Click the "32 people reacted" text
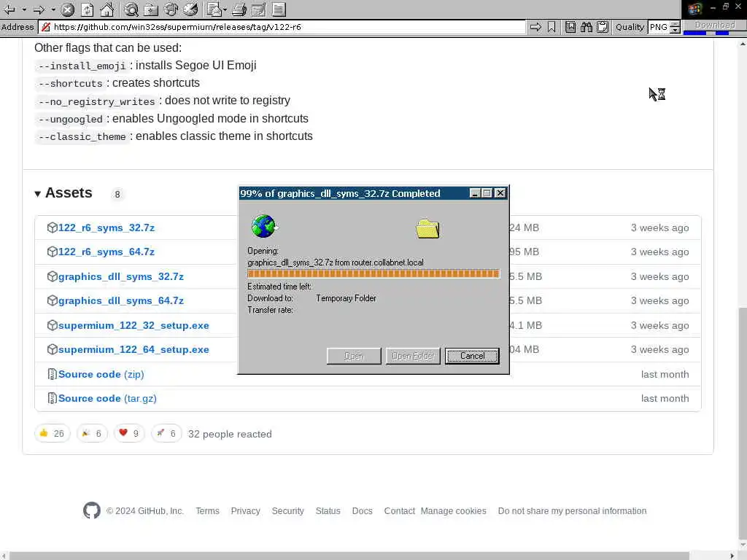Screen dimensions: 747x560 tap(230, 434)
